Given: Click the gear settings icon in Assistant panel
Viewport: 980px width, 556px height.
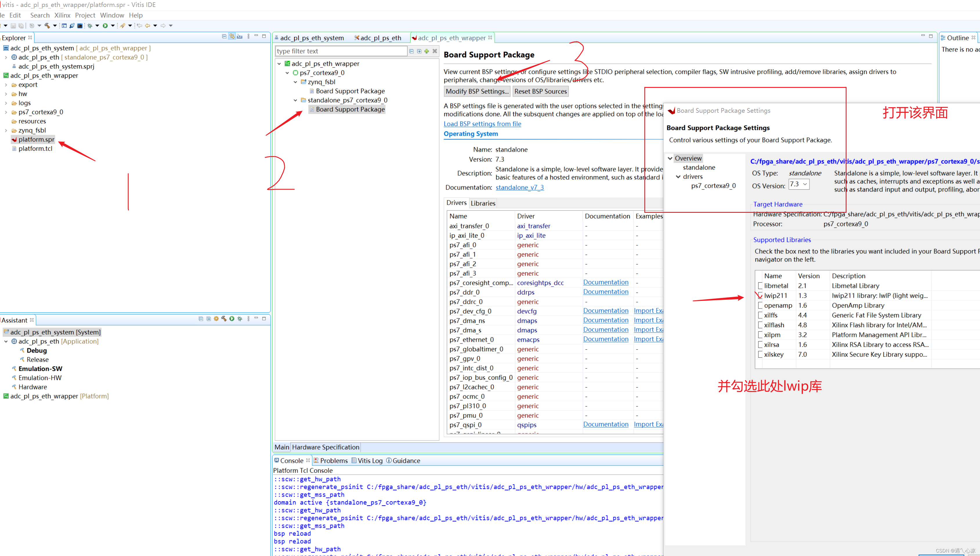Looking at the screenshot, I should tap(216, 319).
